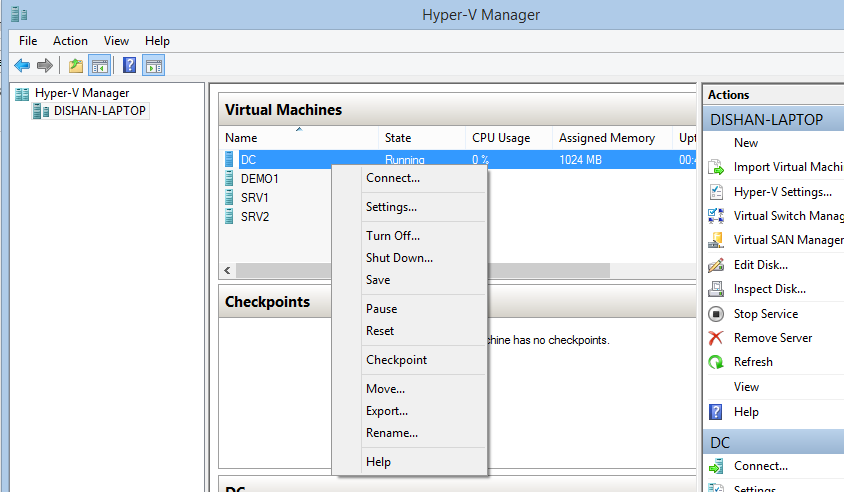Open the Action menu
Screen dimensions: 844x492
point(70,41)
